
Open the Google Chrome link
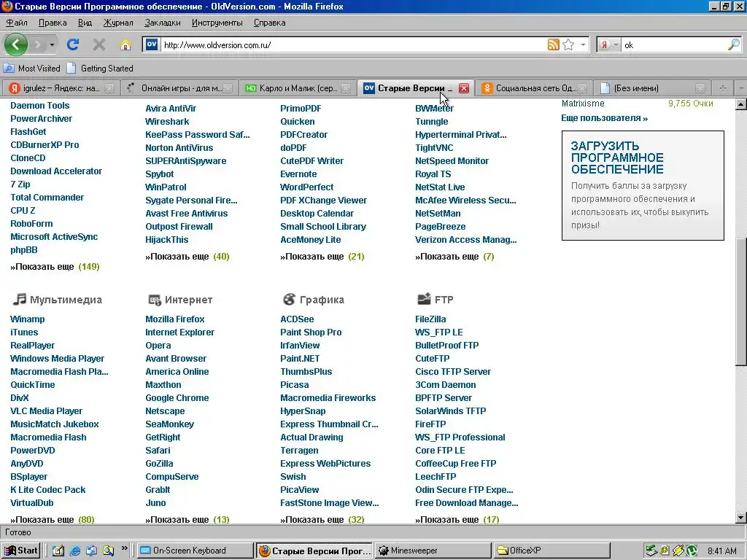click(x=177, y=397)
